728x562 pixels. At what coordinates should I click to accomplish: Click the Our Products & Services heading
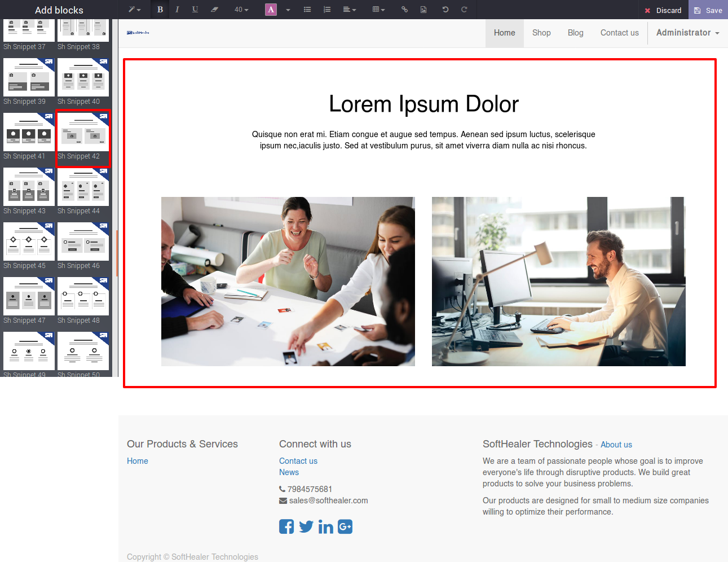(182, 444)
